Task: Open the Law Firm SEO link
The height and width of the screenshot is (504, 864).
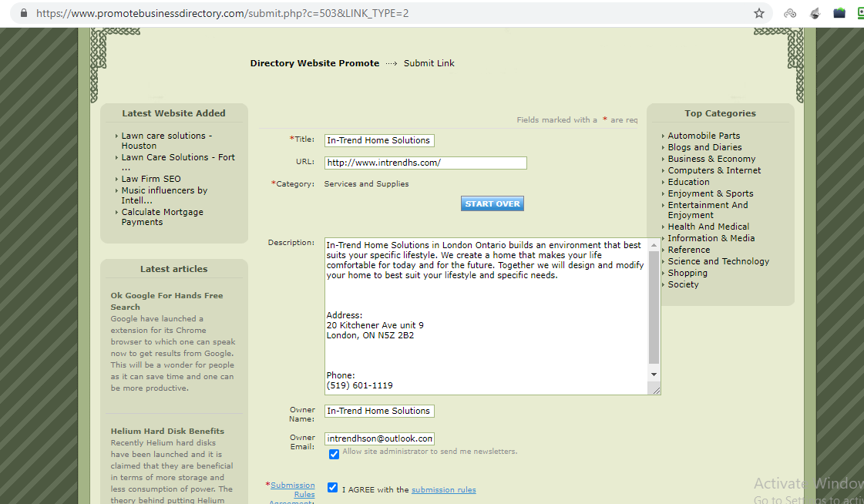Action: (151, 179)
